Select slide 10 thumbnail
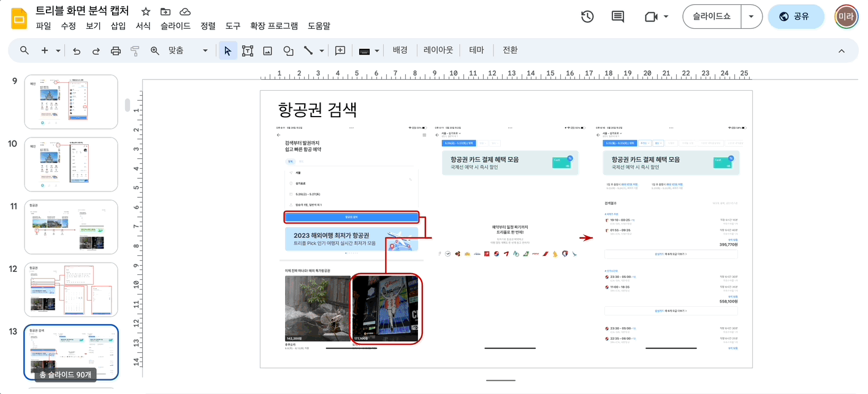 [71, 164]
